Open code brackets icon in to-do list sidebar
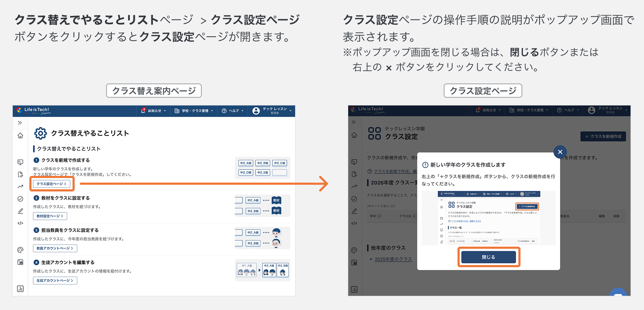644x310 pixels. click(20, 223)
